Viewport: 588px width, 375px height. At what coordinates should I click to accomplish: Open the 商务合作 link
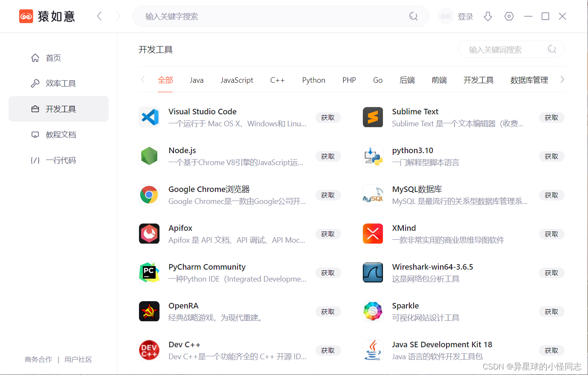[x=38, y=360]
